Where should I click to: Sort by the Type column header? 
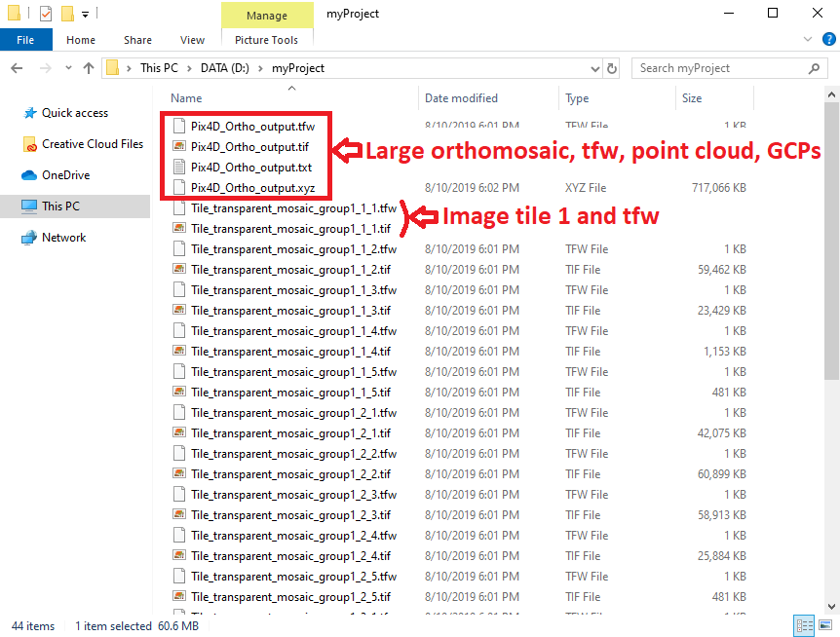(577, 98)
